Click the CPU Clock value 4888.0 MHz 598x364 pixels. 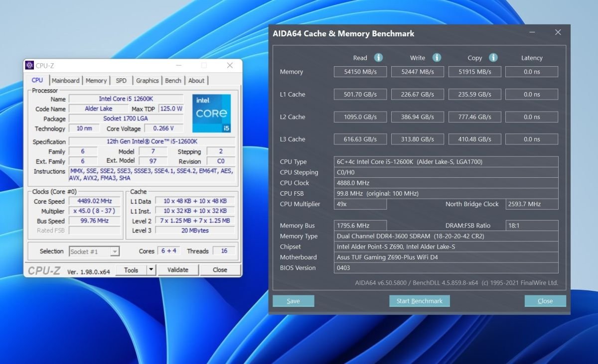tap(446, 183)
